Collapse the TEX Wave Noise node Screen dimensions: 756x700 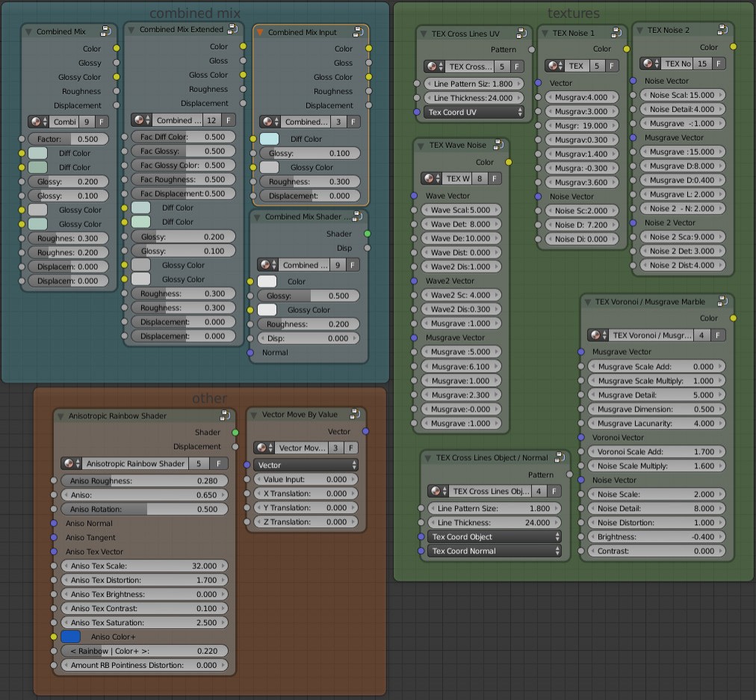pyautogui.click(x=422, y=145)
